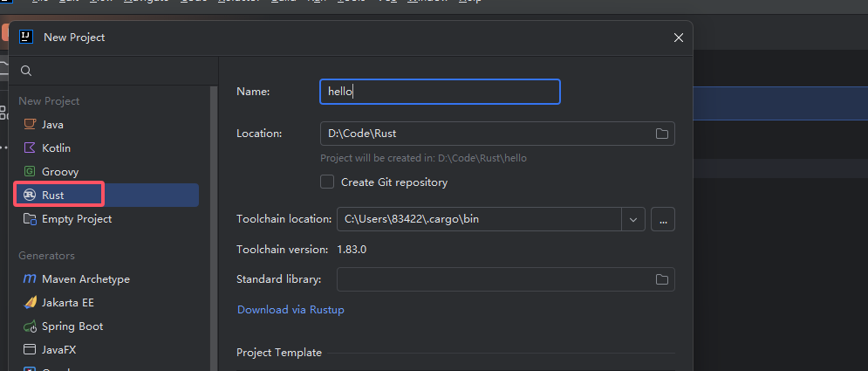Enable Create Git repository checkbox
The height and width of the screenshot is (371, 868).
click(327, 182)
